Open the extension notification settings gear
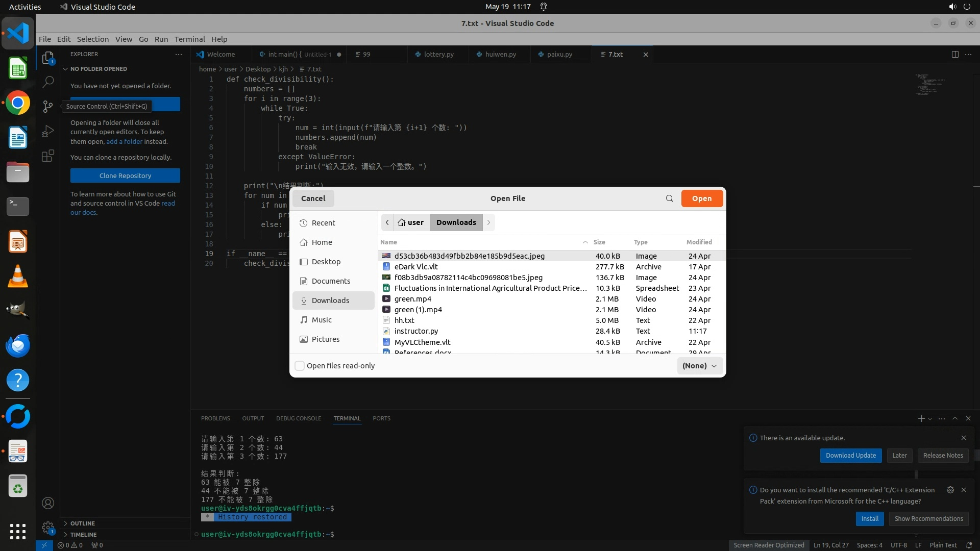980x551 pixels. (x=950, y=490)
